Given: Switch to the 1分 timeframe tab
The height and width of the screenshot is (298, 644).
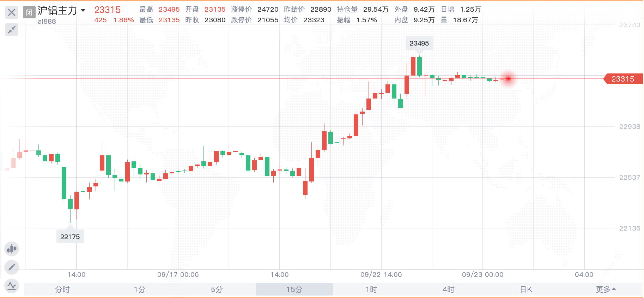Looking at the screenshot, I should click(x=140, y=290).
